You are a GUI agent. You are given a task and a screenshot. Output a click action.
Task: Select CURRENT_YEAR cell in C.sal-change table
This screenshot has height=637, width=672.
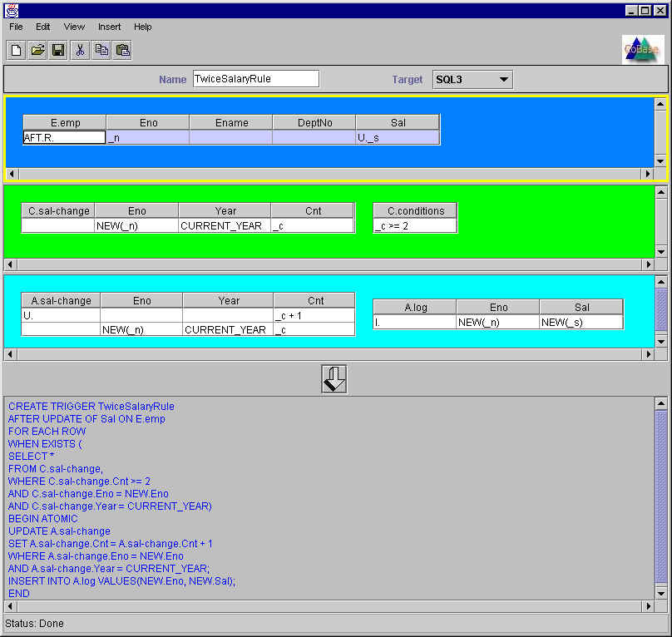click(x=225, y=226)
